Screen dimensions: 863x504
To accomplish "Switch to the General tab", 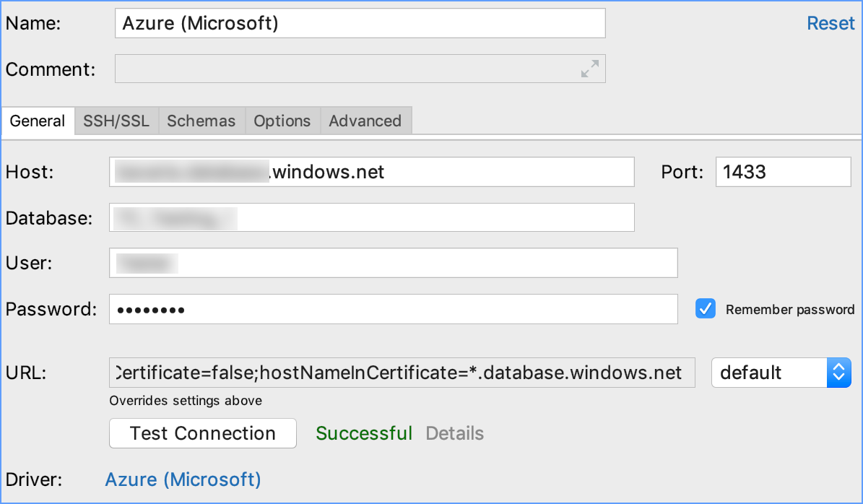I will 38,121.
